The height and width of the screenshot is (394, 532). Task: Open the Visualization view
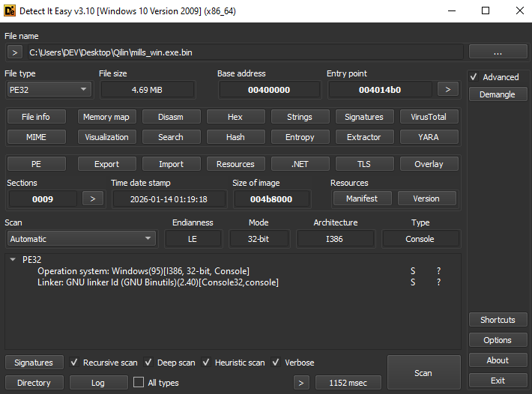106,137
